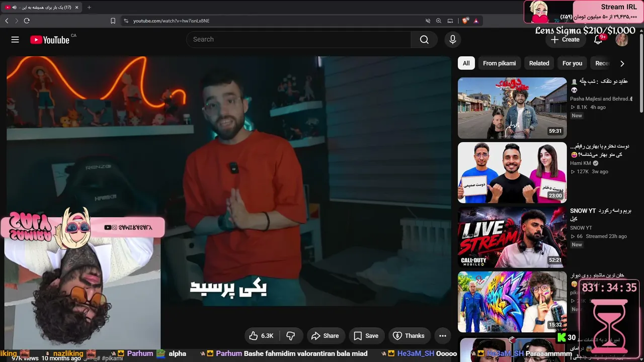The image size is (644, 362).
Task: Go back in the browser
Action: tap(7, 21)
